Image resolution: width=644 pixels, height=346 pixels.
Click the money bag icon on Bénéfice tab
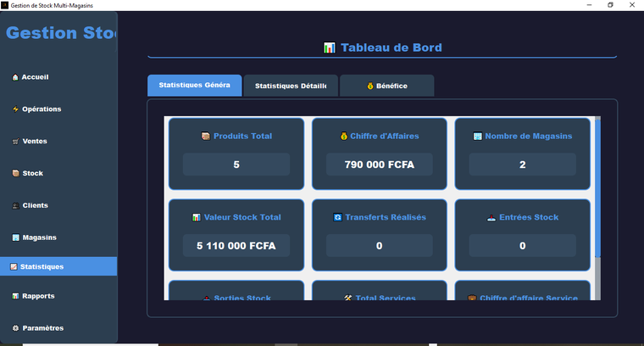[x=370, y=86]
